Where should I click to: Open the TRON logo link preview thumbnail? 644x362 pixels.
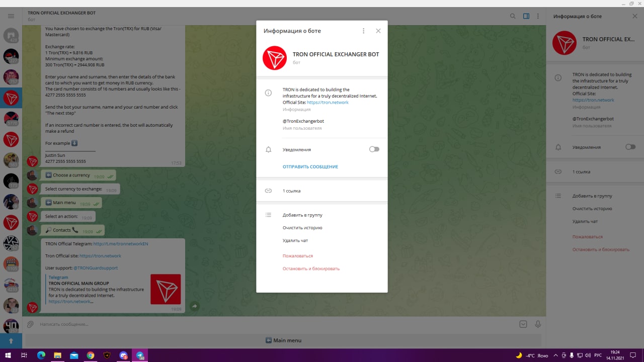tap(166, 289)
